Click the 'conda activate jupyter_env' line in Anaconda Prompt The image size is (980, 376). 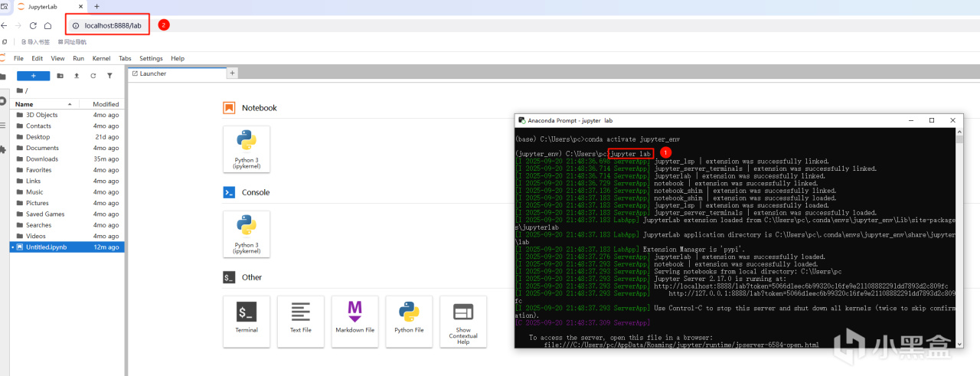pyautogui.click(x=598, y=139)
